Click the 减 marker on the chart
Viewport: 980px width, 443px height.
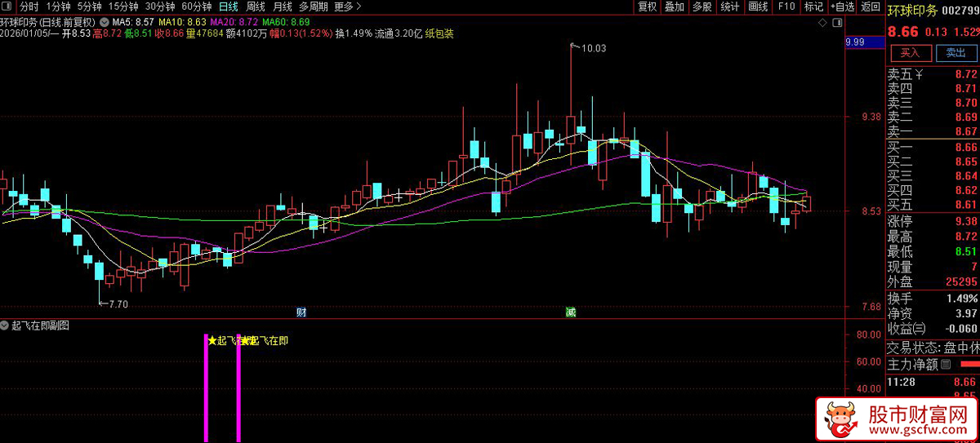point(570,312)
